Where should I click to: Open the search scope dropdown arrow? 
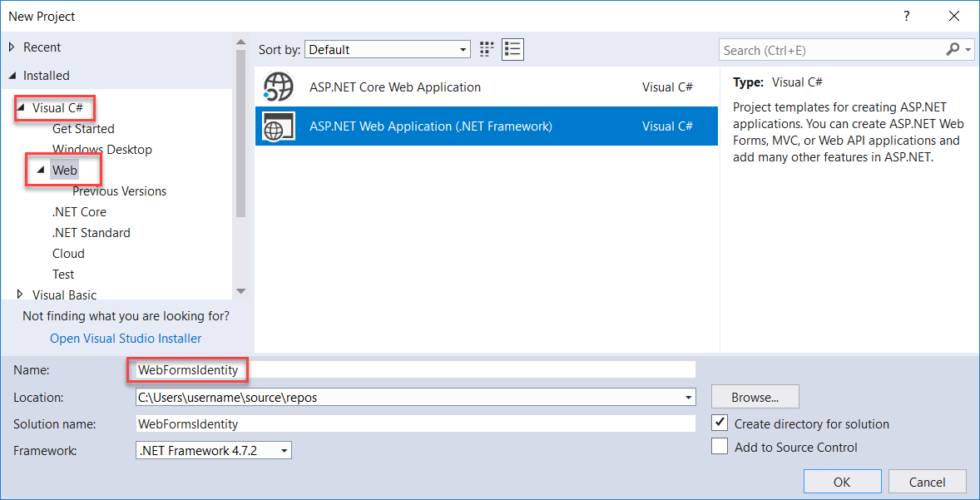[x=967, y=50]
